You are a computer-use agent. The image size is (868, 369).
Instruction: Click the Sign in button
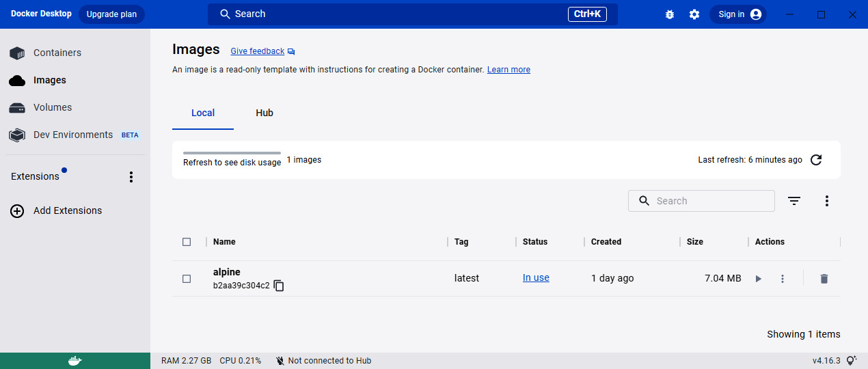(x=738, y=14)
